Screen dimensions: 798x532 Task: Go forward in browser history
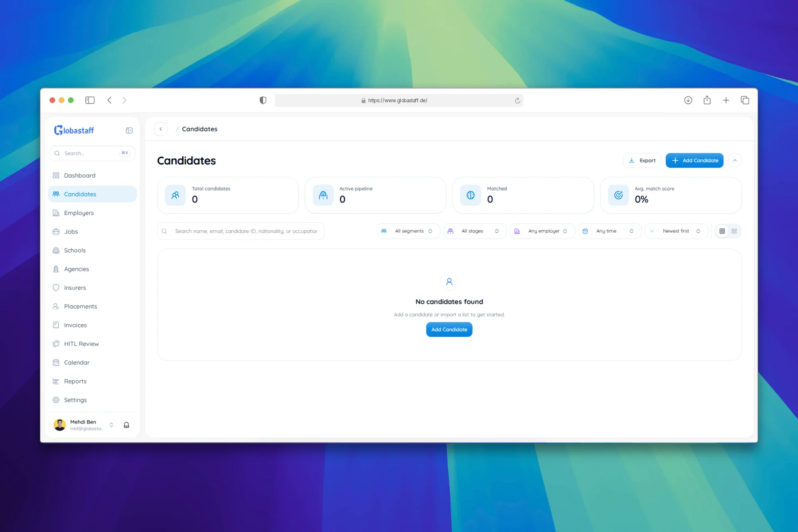click(x=124, y=100)
